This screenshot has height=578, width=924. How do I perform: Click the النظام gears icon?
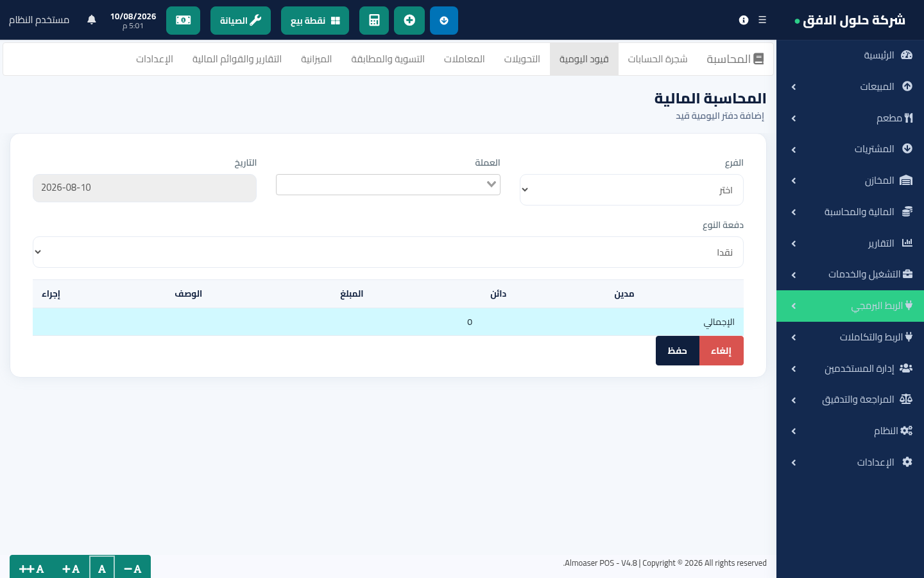click(x=907, y=431)
